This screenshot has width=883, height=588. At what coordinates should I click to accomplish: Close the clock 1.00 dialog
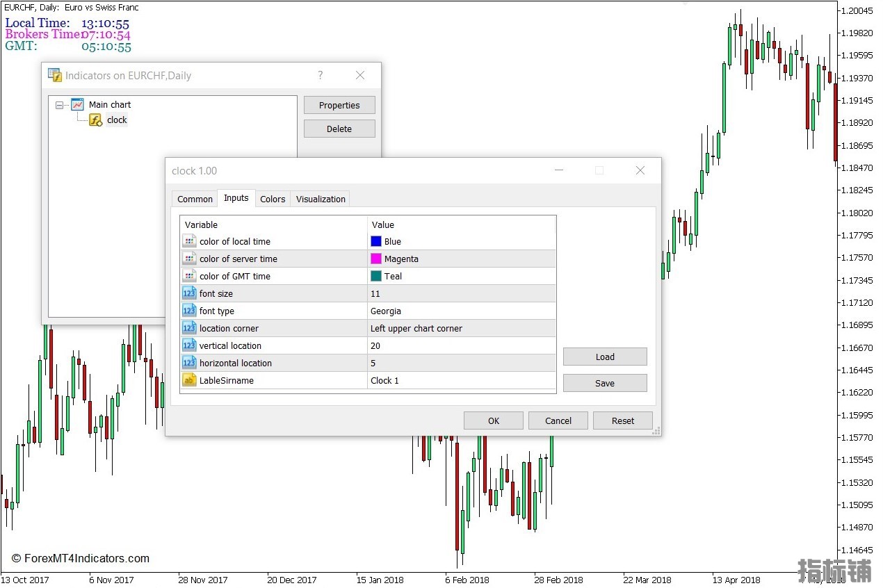coord(640,170)
